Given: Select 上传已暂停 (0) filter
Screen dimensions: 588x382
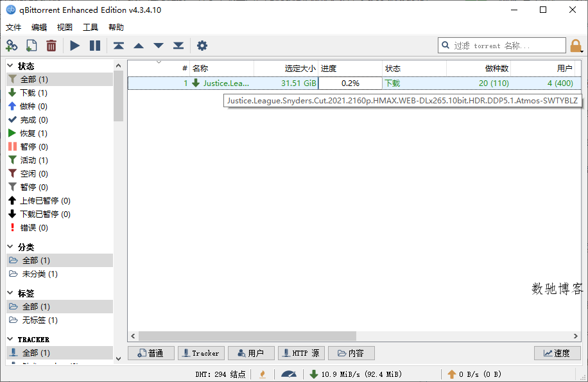Looking at the screenshot, I should pyautogui.click(x=60, y=200).
